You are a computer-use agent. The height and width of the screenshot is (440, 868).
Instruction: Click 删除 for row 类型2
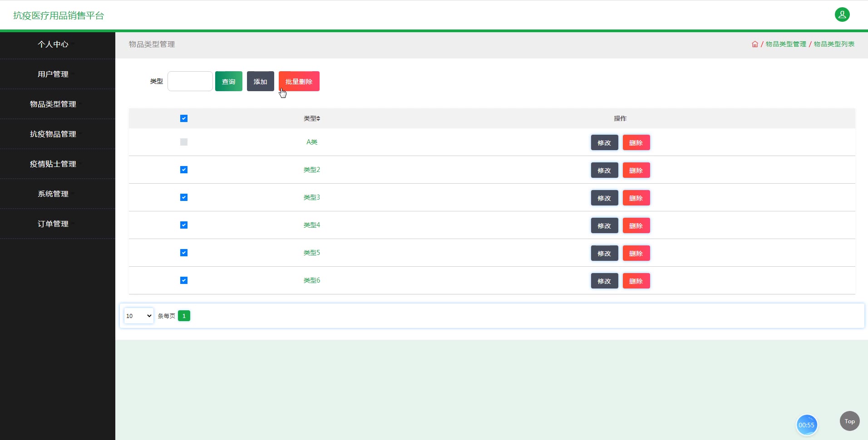point(636,170)
